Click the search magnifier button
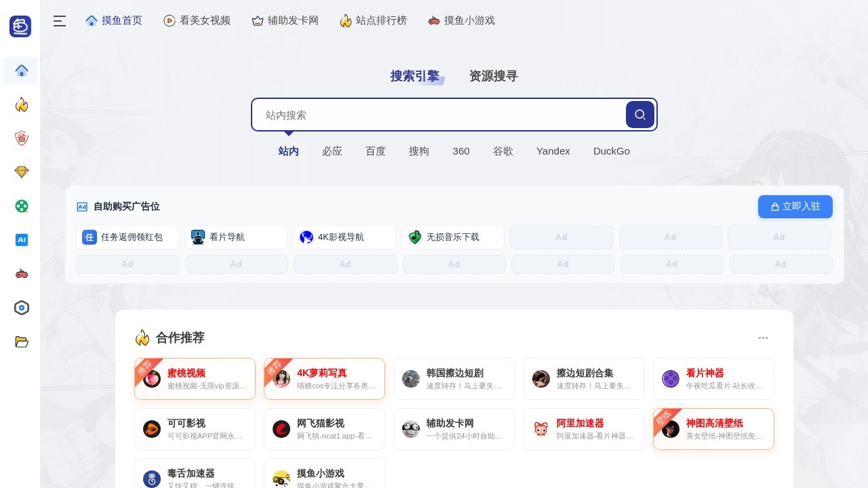 point(640,115)
